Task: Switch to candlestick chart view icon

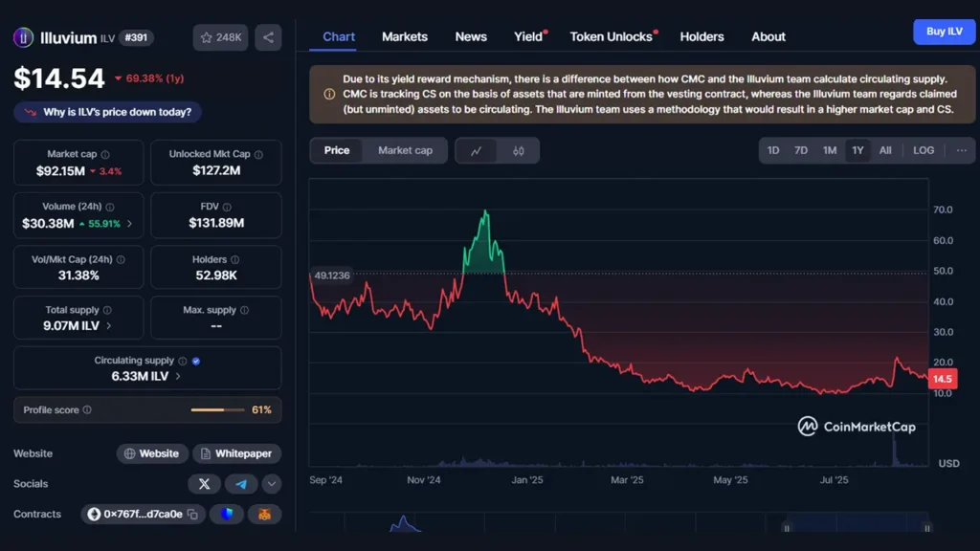Action: (x=518, y=150)
